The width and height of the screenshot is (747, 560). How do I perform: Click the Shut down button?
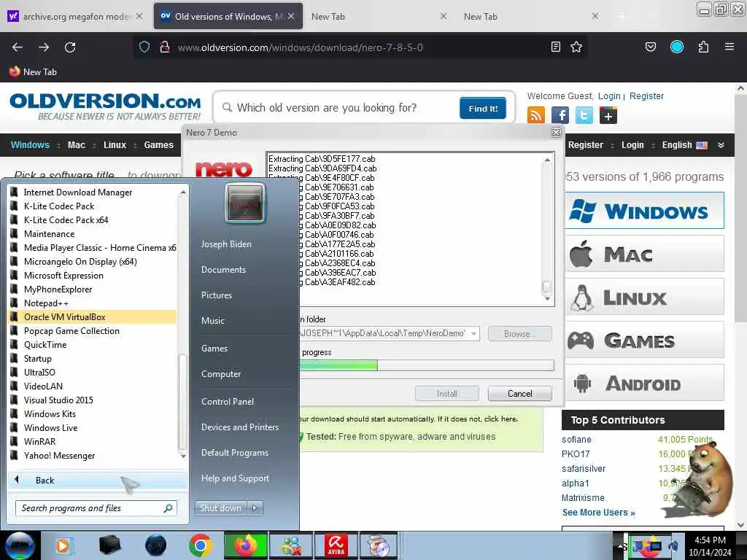[220, 508]
